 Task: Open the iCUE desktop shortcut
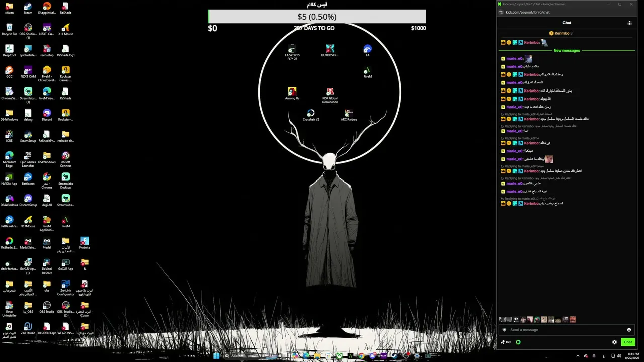point(9,136)
